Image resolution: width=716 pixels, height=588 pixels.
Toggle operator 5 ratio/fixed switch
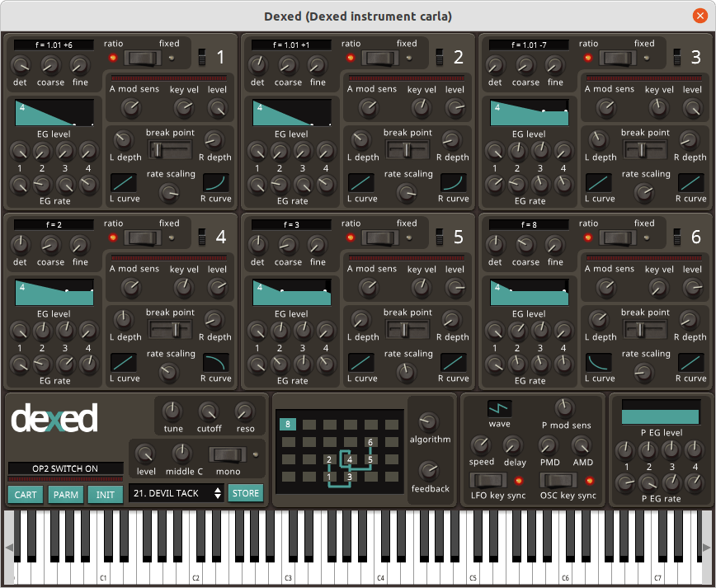pos(380,238)
